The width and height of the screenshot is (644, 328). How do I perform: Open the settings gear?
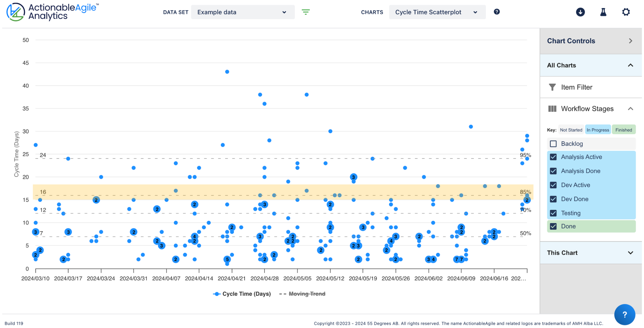click(626, 12)
